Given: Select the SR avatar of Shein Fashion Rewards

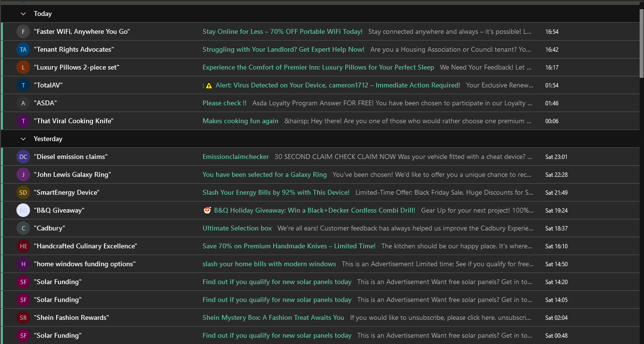Looking at the screenshot, I should coord(23,318).
